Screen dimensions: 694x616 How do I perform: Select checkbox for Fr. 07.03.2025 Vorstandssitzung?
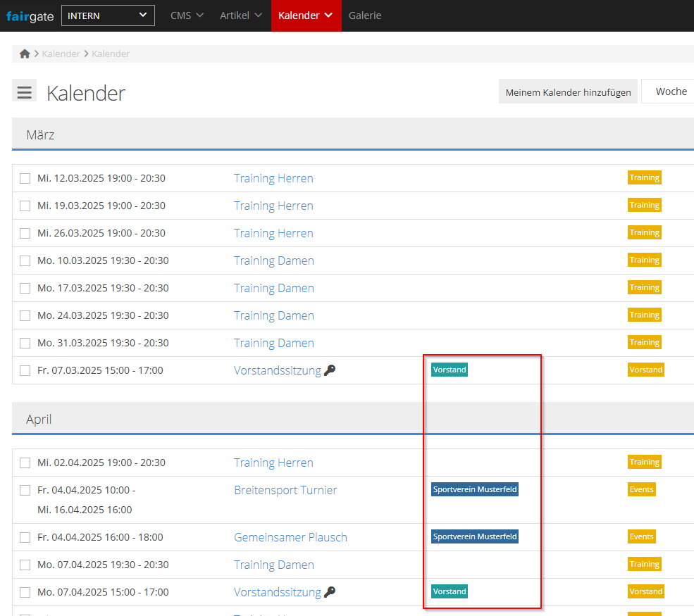tap(25, 370)
